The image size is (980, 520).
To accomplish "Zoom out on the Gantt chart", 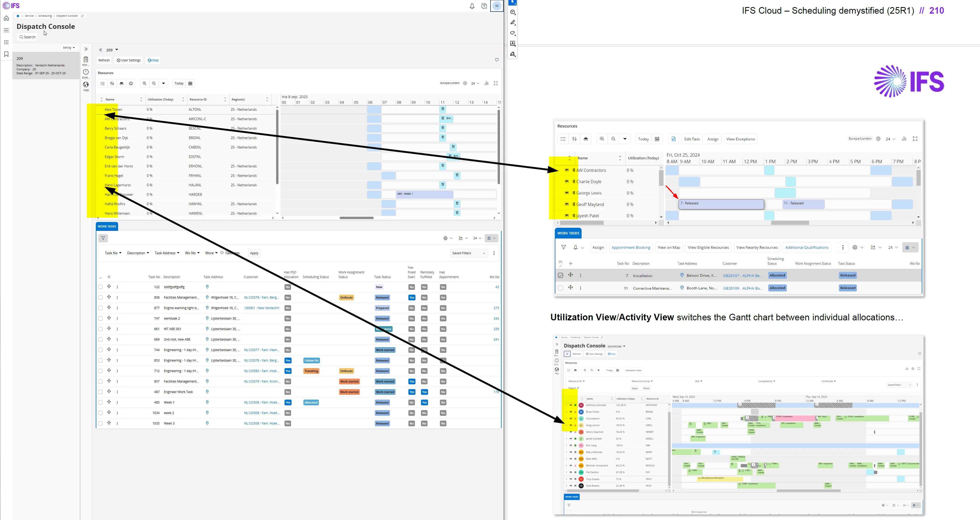I will [154, 83].
